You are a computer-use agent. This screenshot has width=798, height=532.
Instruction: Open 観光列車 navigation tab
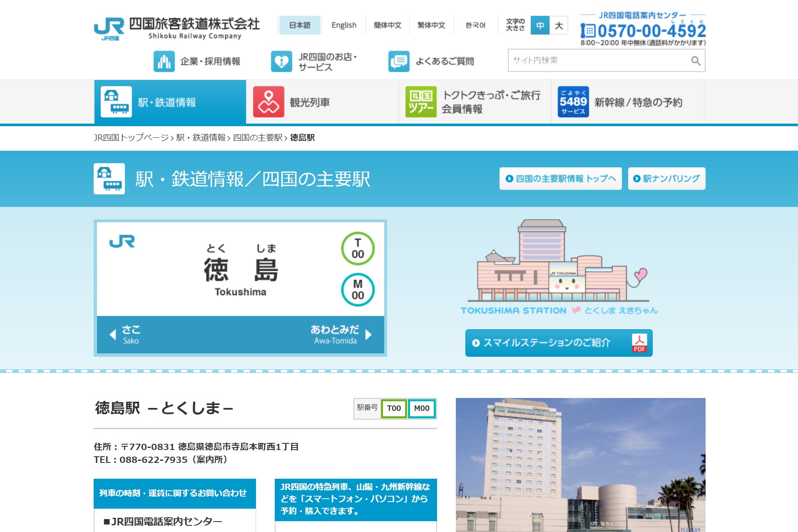[323, 102]
